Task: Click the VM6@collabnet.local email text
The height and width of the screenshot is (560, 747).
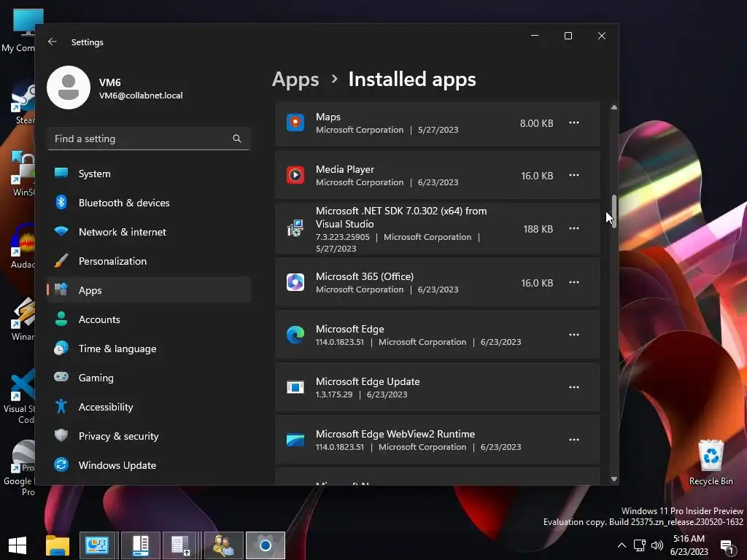Action: tap(141, 96)
